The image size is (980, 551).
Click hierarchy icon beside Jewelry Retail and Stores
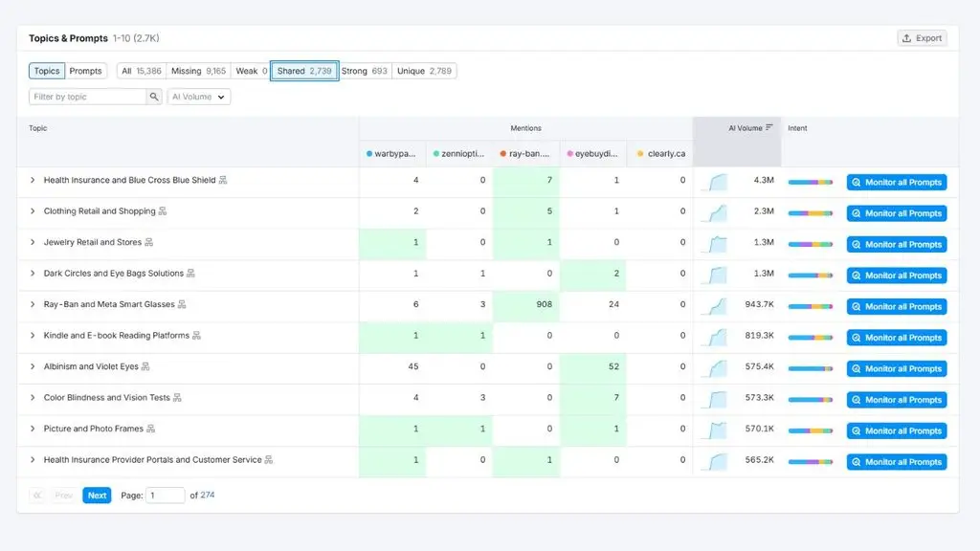click(x=148, y=242)
